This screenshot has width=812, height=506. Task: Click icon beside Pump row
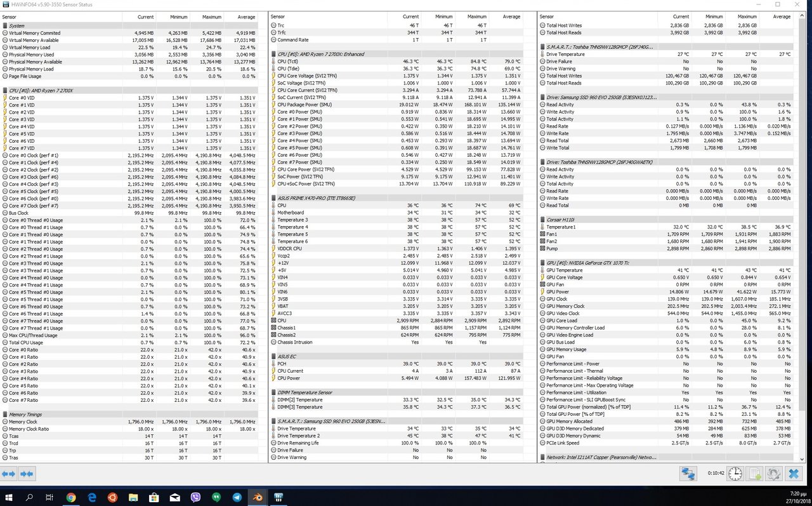[x=542, y=249]
